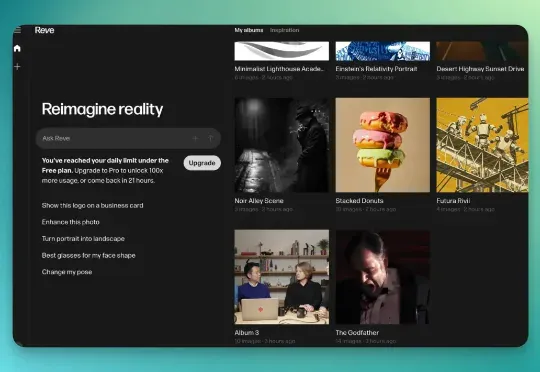This screenshot has width=540, height=372.
Task: Select the 'Enhance this photo' suggestion
Action: 71,222
